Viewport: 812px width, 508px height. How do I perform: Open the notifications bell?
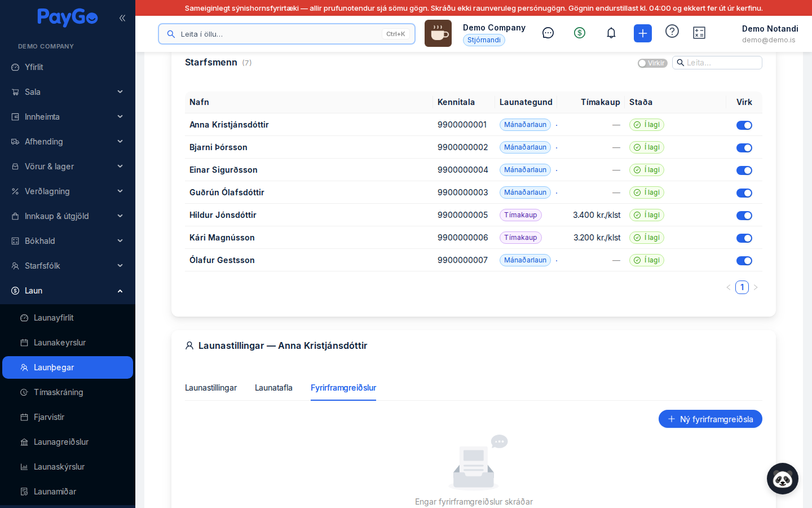(x=611, y=33)
